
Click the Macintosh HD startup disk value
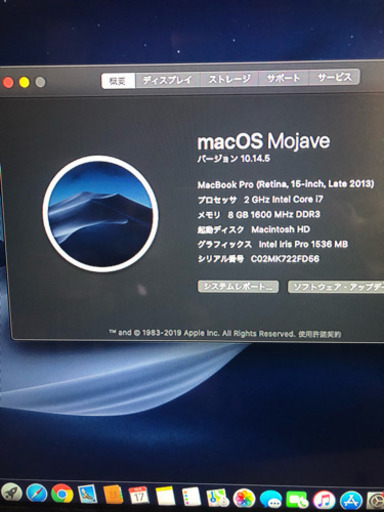(281, 229)
